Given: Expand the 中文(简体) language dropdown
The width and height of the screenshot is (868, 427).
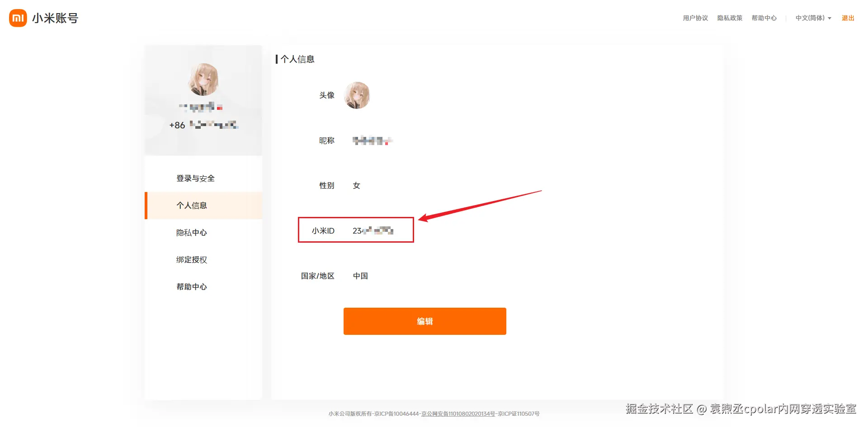Looking at the screenshot, I should (813, 18).
